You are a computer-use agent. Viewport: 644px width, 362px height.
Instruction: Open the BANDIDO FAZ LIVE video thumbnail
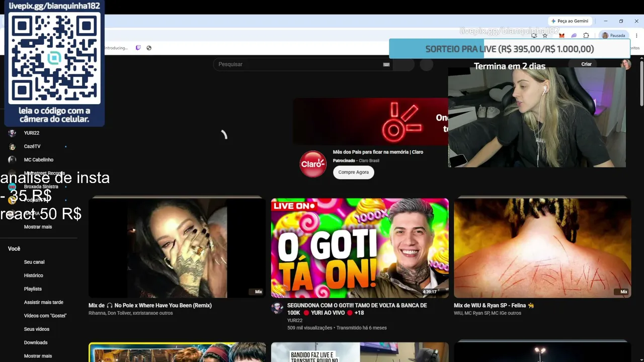click(360, 352)
